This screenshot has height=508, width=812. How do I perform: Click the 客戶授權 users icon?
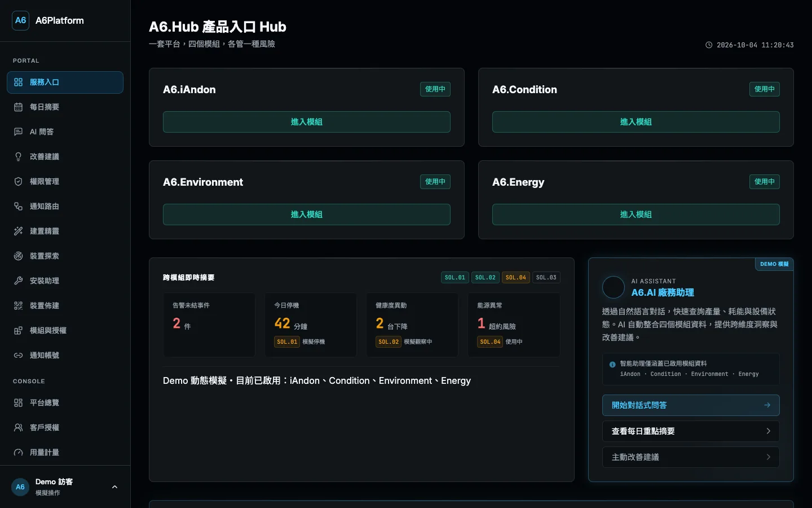pyautogui.click(x=18, y=428)
